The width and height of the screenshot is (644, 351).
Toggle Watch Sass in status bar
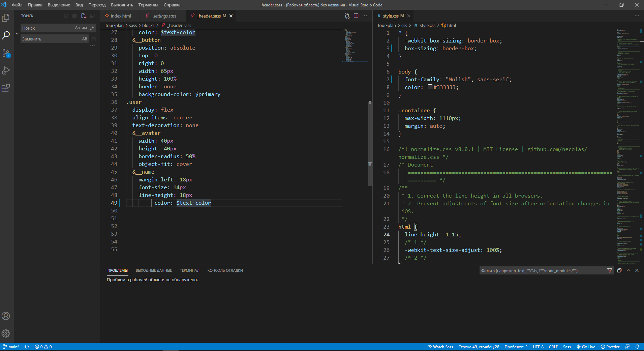click(x=440, y=347)
